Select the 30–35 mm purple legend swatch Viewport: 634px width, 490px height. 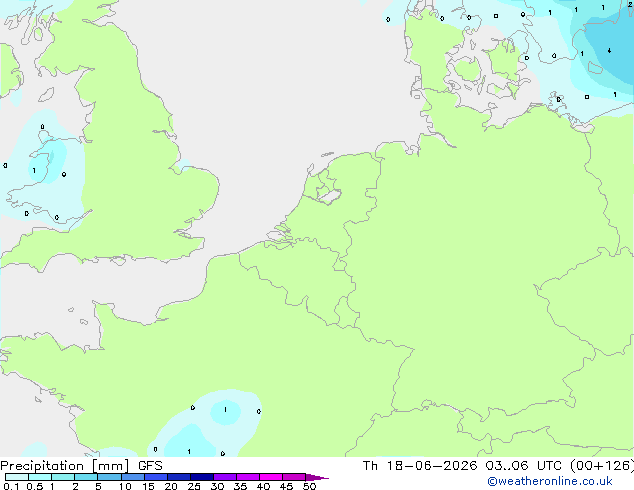click(225, 477)
